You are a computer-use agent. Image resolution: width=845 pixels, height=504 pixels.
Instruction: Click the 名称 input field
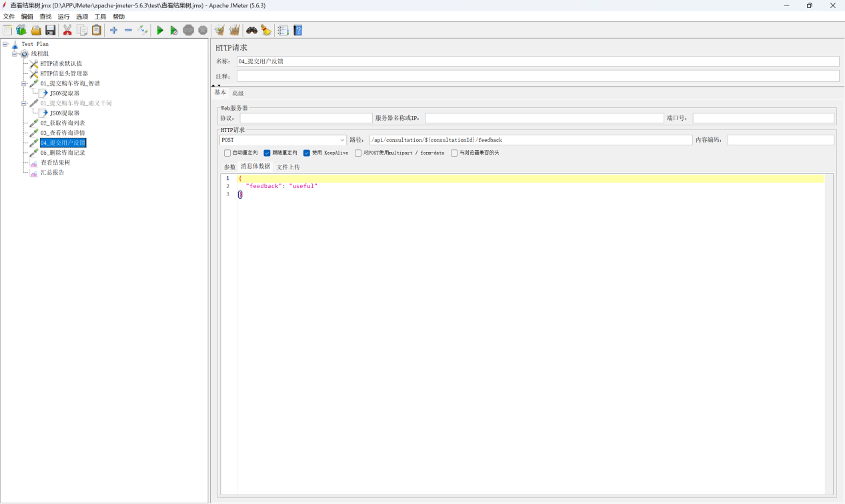(x=538, y=61)
